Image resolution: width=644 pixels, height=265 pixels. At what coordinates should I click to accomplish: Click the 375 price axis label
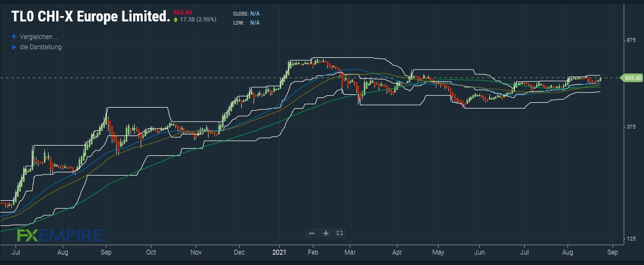point(631,126)
